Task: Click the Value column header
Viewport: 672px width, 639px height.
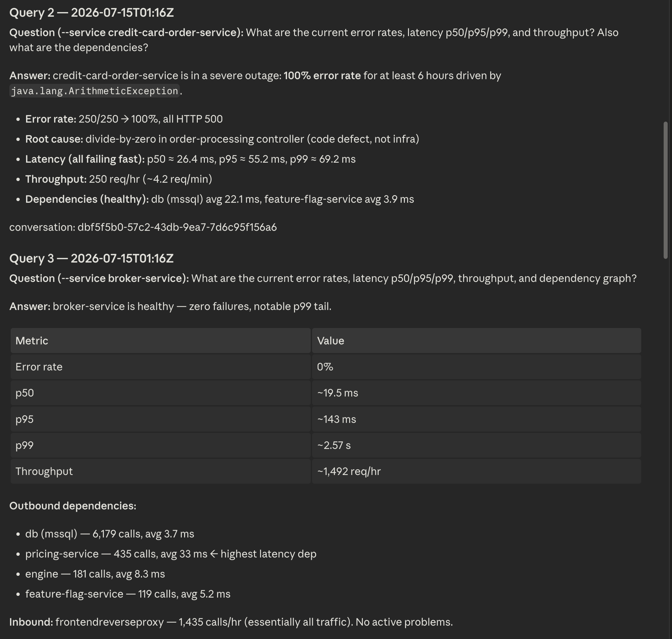Action: point(477,341)
